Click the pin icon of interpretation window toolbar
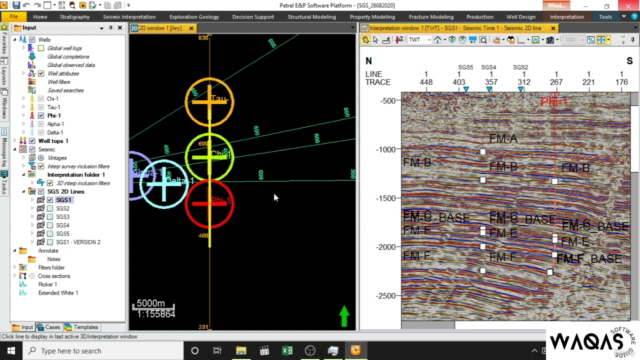 (633, 40)
